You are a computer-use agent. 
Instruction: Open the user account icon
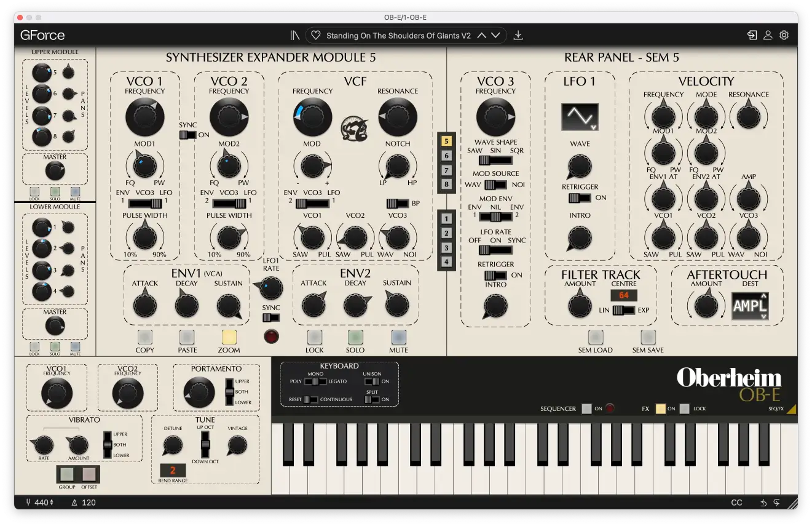768,35
